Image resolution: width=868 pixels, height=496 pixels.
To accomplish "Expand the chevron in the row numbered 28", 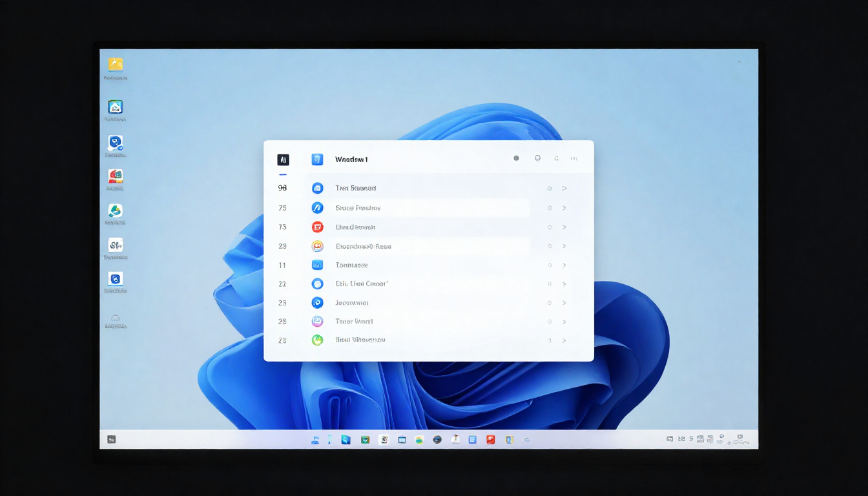I will (564, 321).
